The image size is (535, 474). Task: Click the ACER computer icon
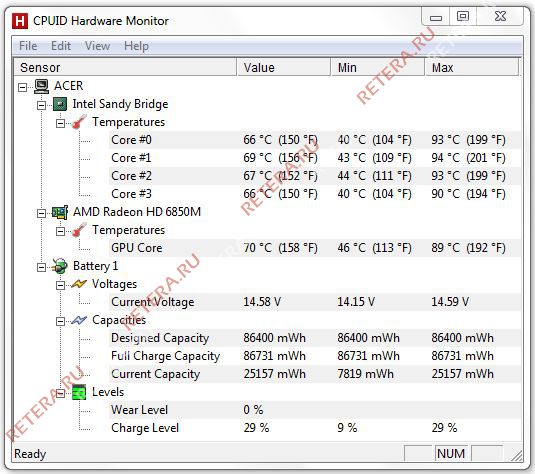point(42,86)
